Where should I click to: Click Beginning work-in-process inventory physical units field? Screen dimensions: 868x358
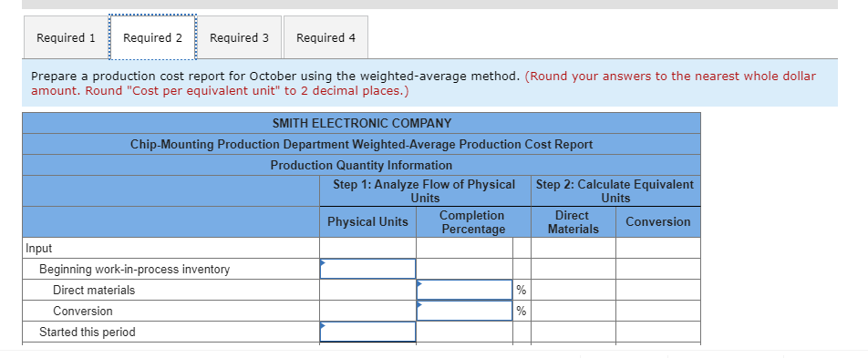(367, 269)
